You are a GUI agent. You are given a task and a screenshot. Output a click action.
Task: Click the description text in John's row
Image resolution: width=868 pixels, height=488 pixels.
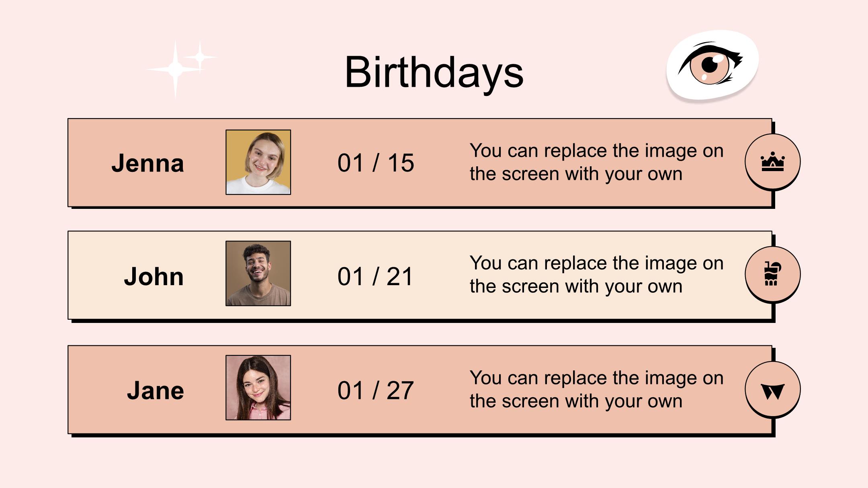coord(597,275)
